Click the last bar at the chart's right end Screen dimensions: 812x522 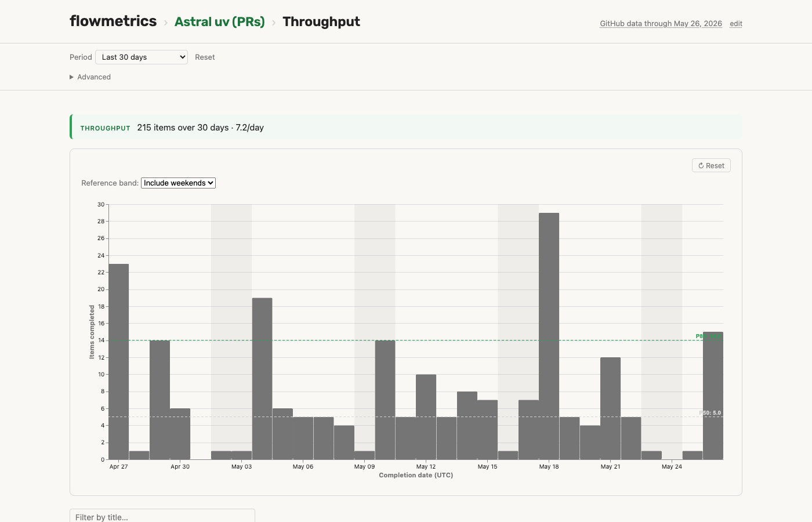pyautogui.click(x=713, y=396)
